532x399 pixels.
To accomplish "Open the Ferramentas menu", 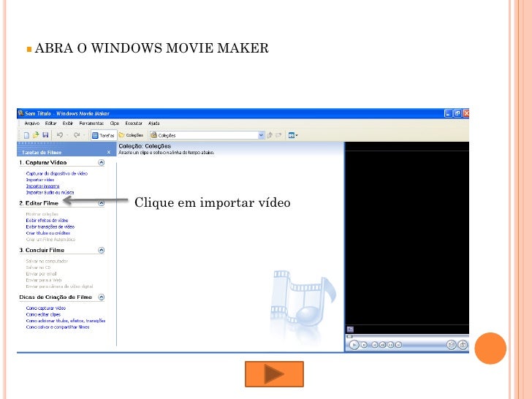I will 91,123.
